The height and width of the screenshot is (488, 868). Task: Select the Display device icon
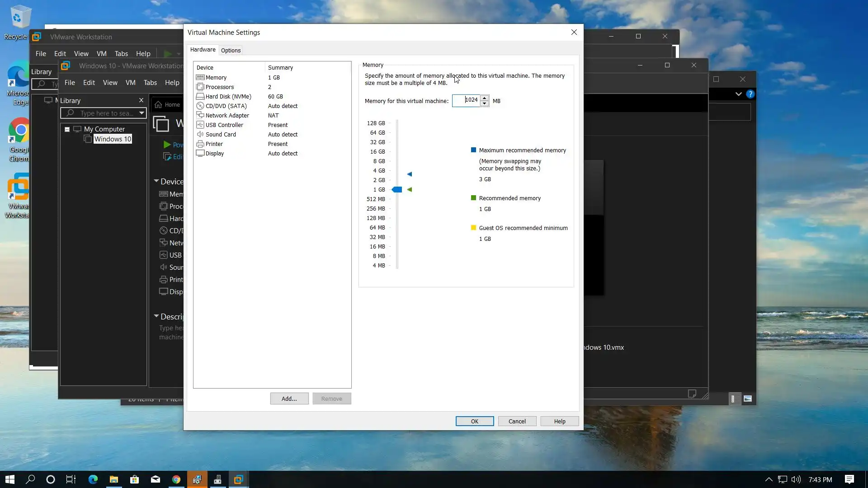pos(200,153)
